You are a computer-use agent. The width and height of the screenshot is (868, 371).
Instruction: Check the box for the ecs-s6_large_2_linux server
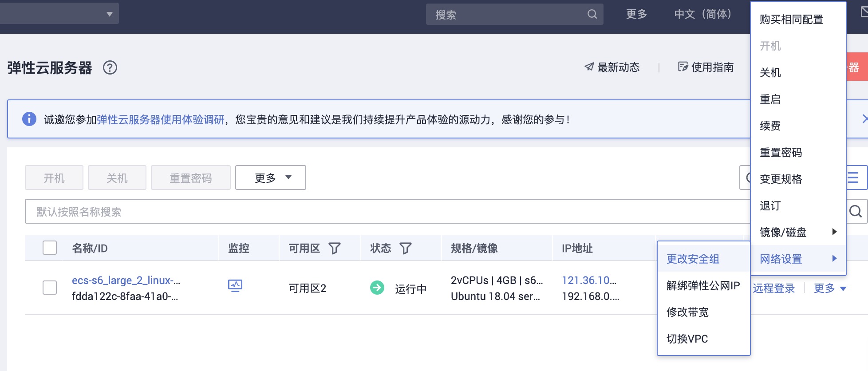pos(50,288)
